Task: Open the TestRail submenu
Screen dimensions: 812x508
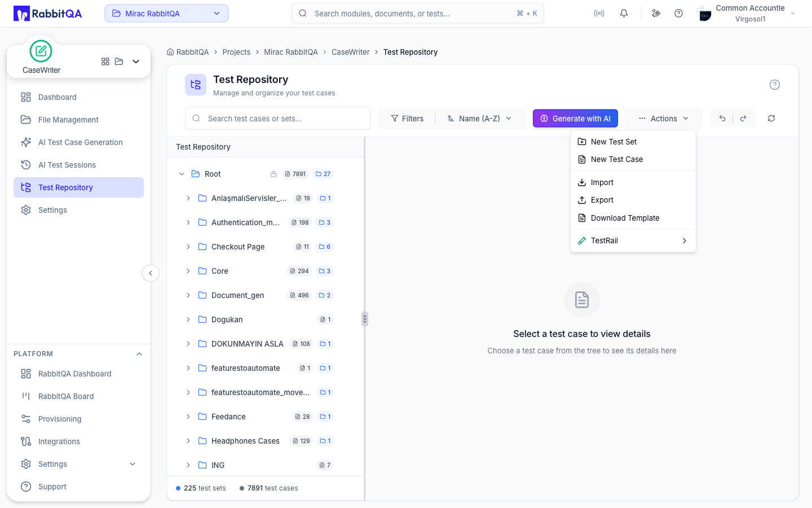Action: [x=633, y=240]
